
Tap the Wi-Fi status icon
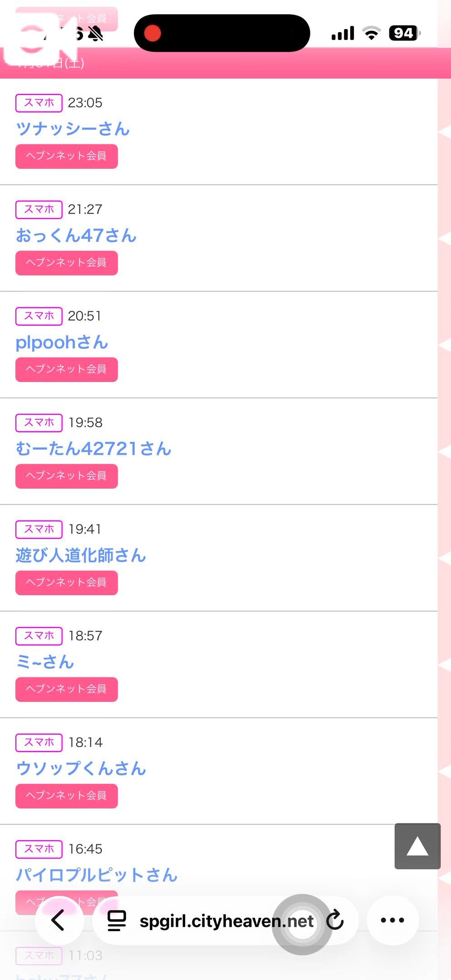[371, 33]
